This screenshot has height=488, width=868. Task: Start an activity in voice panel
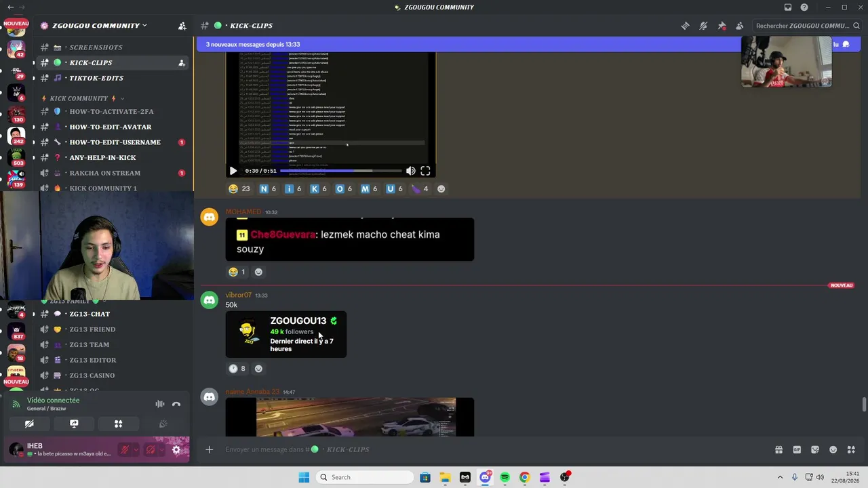(x=118, y=424)
